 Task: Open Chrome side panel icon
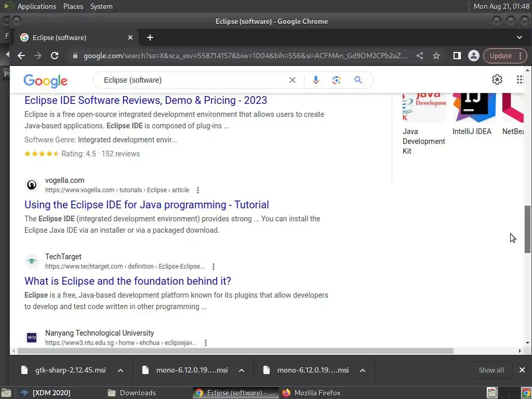(457, 56)
